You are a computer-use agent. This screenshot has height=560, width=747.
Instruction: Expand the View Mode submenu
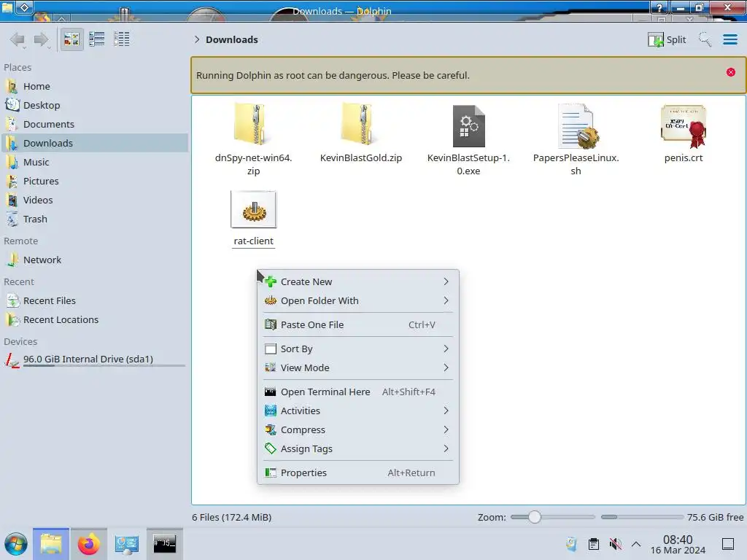(x=357, y=368)
